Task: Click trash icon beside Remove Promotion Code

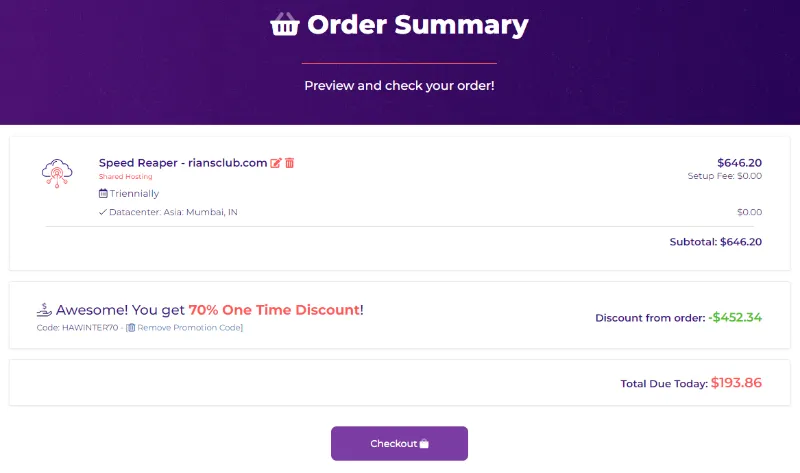Action: click(131, 327)
